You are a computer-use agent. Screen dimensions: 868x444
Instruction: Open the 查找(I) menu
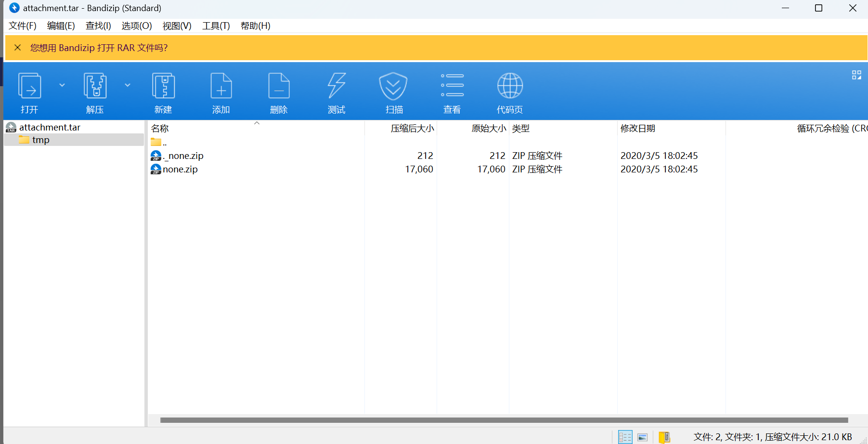tap(98, 26)
